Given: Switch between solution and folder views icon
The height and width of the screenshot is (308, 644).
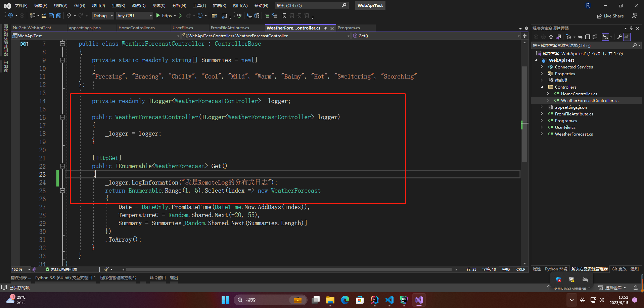Looking at the screenshot, I should pyautogui.click(x=558, y=37).
